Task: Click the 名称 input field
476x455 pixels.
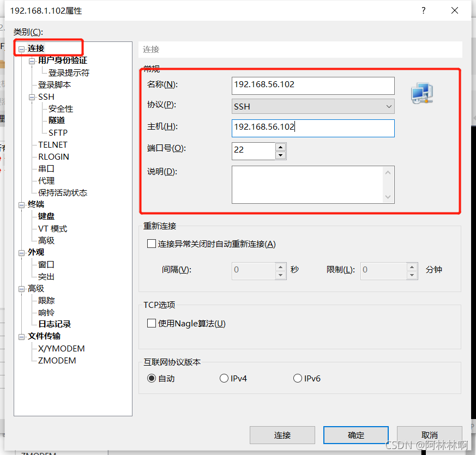Action: 313,86
